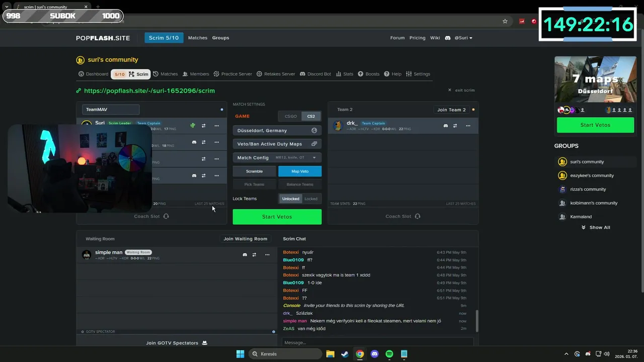Click the chain link icon beside the scrim URL

click(x=78, y=91)
